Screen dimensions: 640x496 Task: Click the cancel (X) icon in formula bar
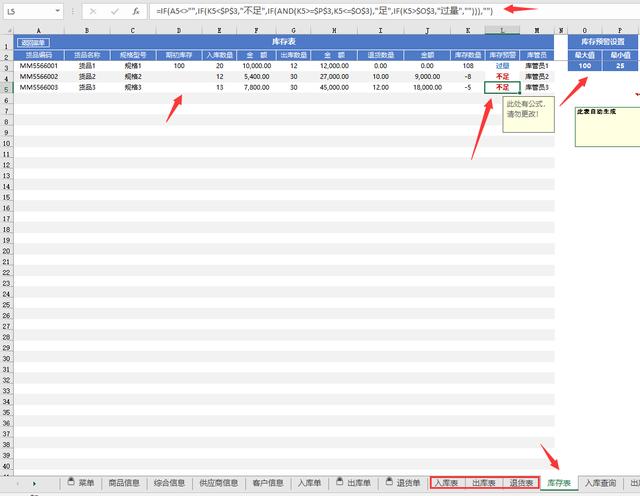coord(92,11)
